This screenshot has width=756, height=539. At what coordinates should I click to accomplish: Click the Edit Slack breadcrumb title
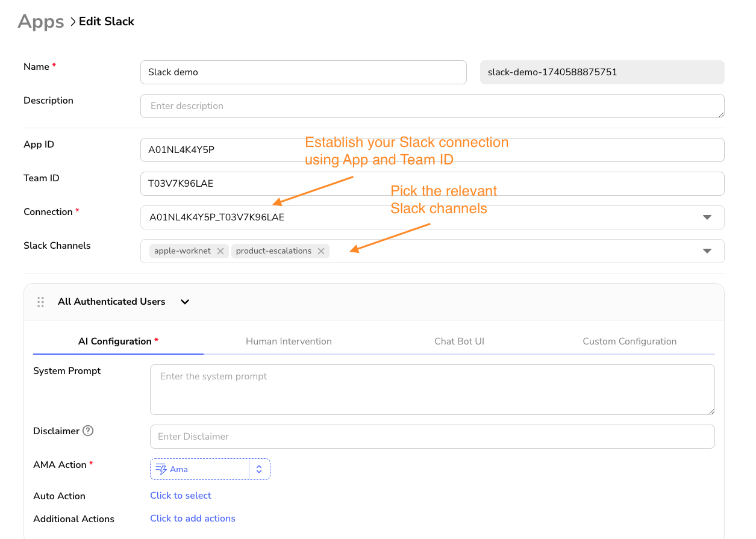click(x=107, y=22)
